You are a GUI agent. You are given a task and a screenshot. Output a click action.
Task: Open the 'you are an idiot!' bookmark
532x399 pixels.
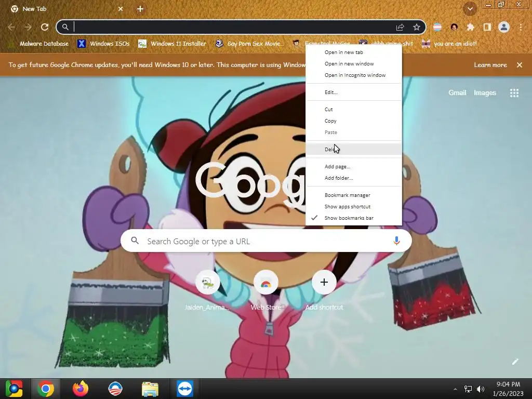[449, 44]
